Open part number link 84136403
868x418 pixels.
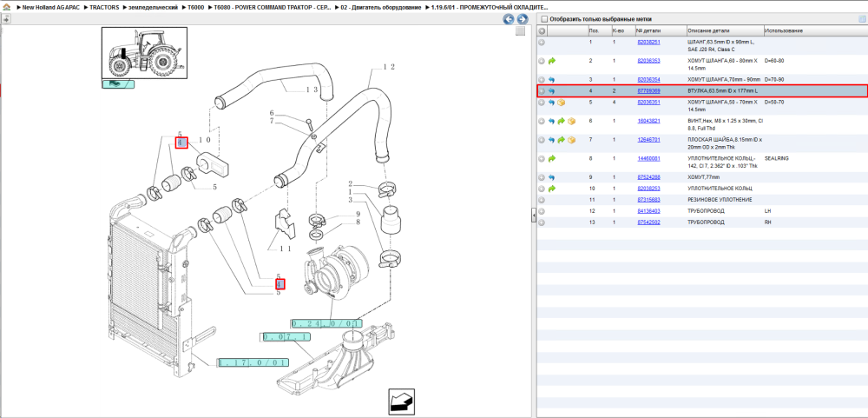click(648, 211)
